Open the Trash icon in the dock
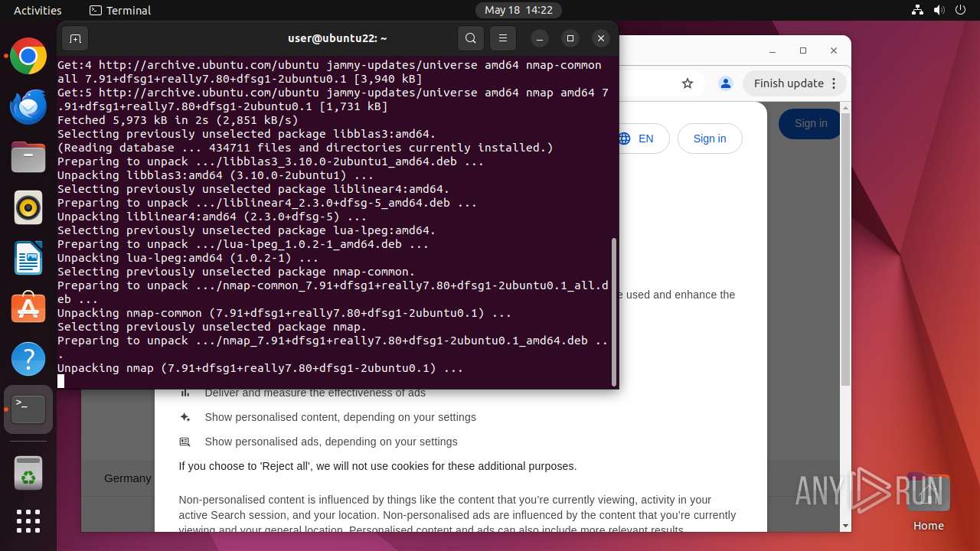This screenshot has height=551, width=980. click(x=28, y=471)
